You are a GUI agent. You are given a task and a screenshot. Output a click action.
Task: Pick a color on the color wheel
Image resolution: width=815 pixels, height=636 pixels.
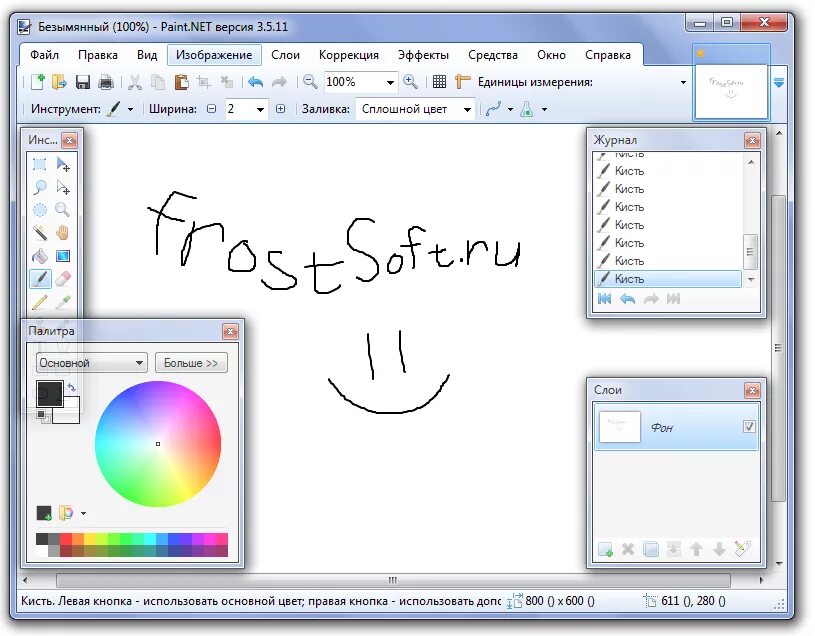[x=158, y=444]
